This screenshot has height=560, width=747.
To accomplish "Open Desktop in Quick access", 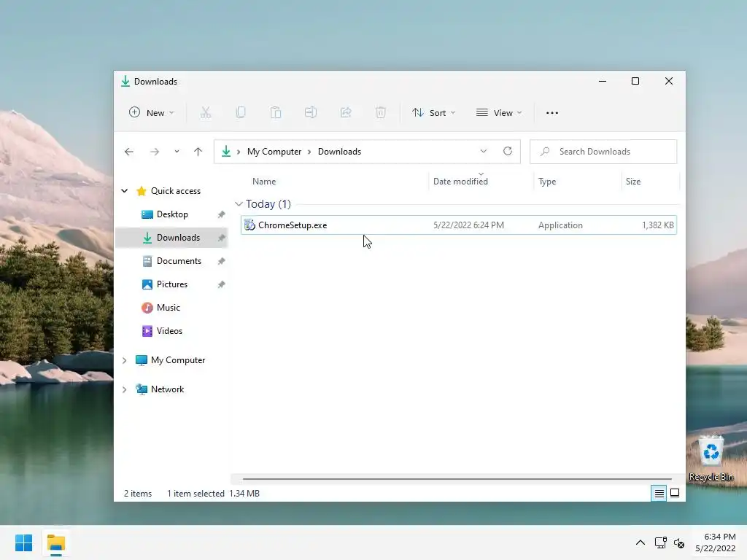I will 172,214.
